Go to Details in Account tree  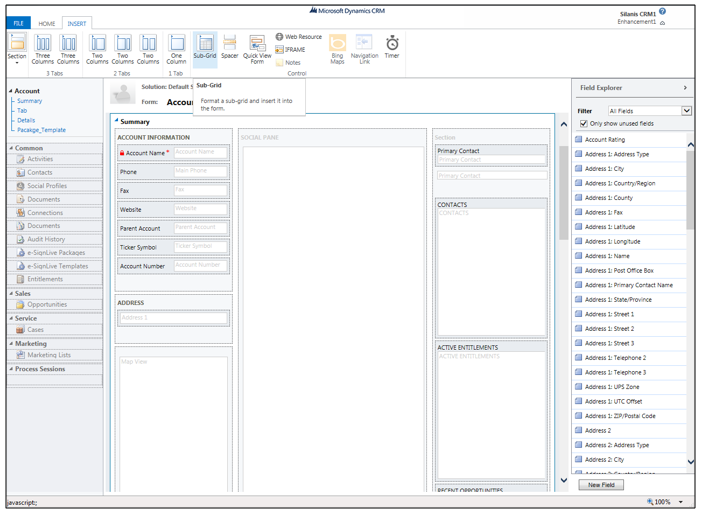pos(26,120)
